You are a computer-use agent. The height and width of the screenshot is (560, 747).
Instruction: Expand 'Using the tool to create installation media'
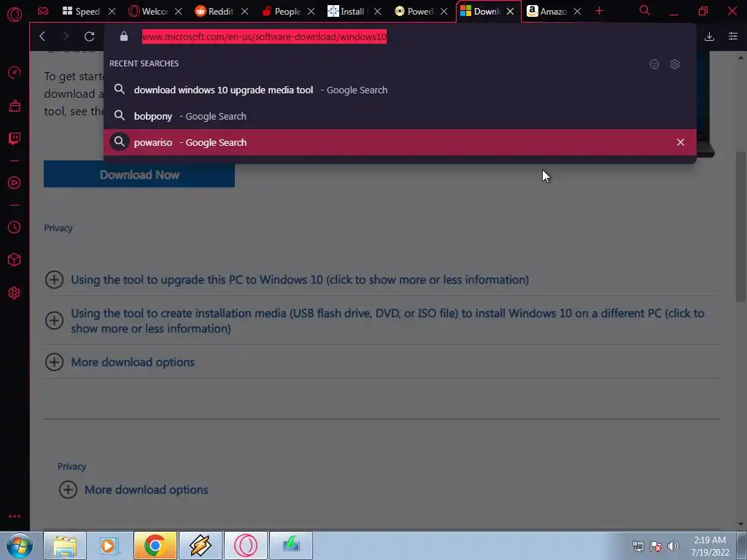[387, 321]
